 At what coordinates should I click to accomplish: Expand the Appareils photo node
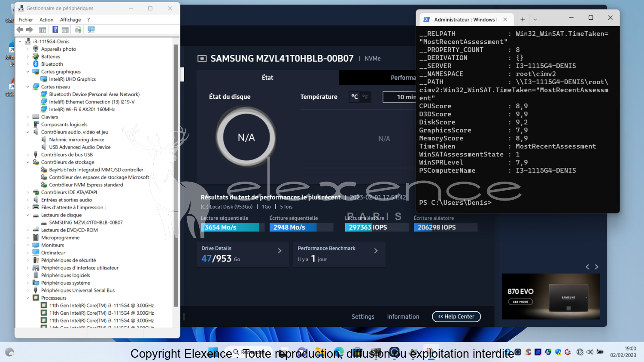coord(28,49)
